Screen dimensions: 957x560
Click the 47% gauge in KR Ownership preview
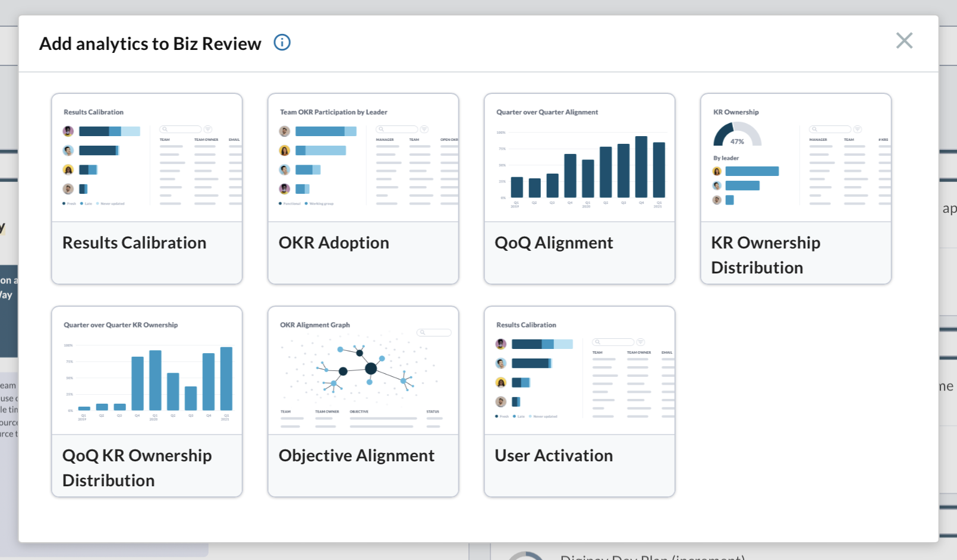tap(737, 134)
